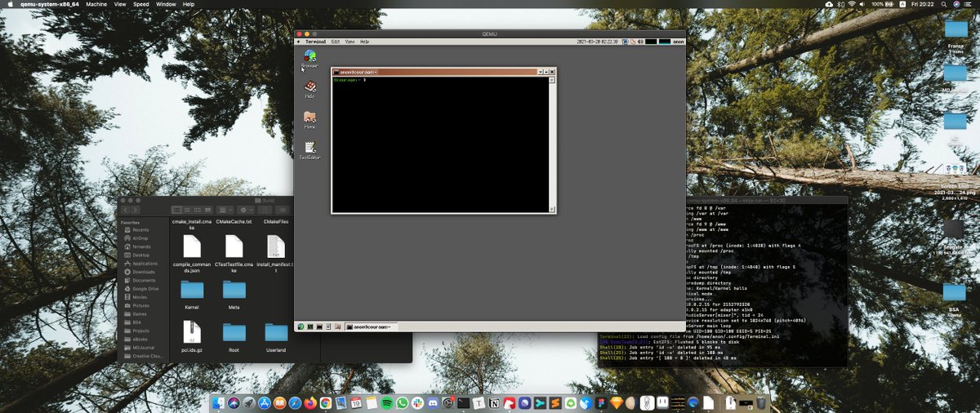Click the network applet in SerenityOS menubar
This screenshot has height=413, width=980.
tap(625, 41)
